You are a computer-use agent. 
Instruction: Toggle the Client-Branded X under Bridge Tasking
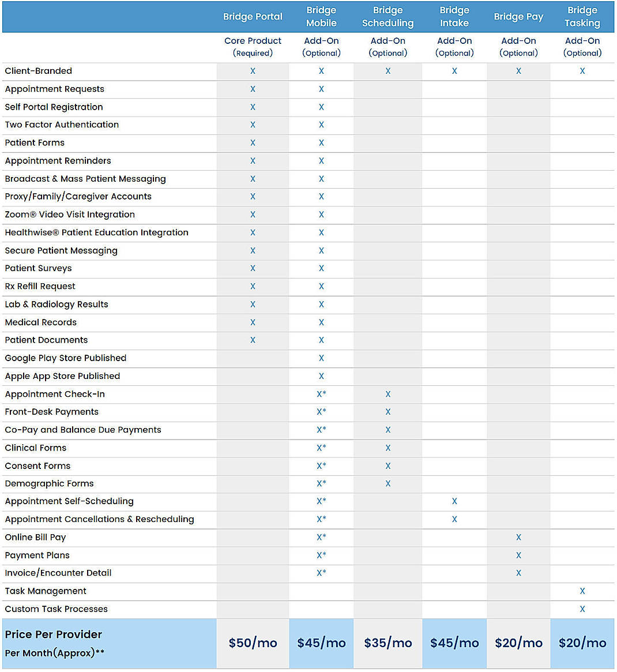pos(582,70)
